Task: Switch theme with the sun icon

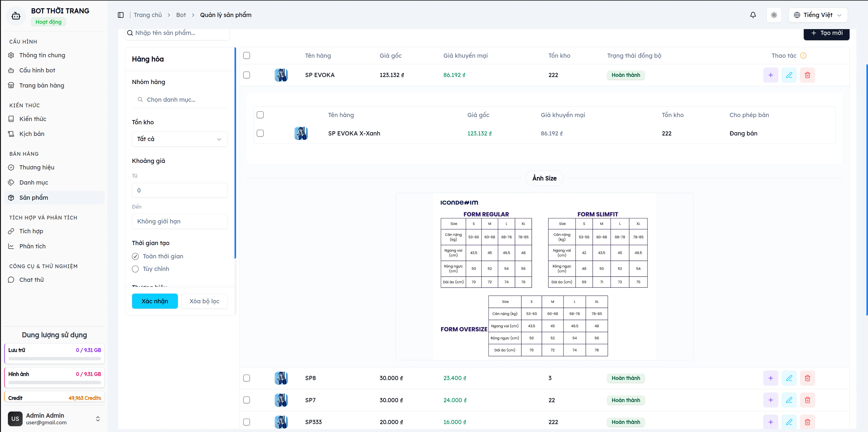Action: [774, 15]
